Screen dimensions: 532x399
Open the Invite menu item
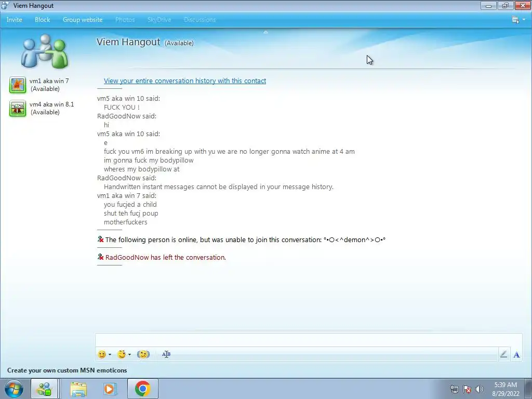pos(14,20)
